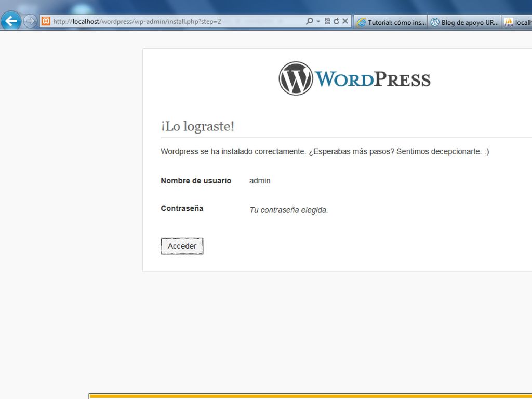The width and height of the screenshot is (532, 399).
Task: Click the XAMPP favicon in address bar
Action: 46,21
